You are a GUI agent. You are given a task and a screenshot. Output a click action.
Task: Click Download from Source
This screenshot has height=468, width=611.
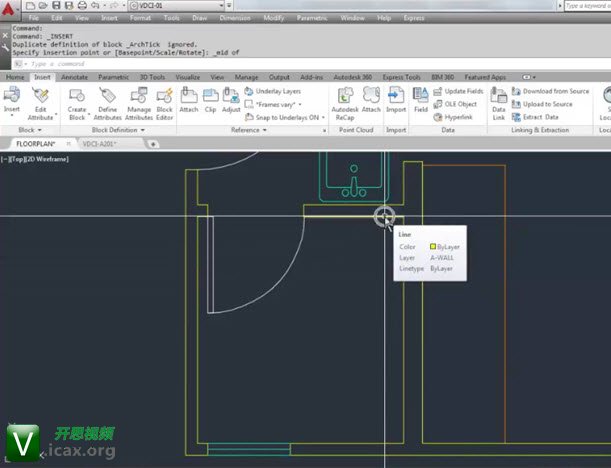[555, 91]
